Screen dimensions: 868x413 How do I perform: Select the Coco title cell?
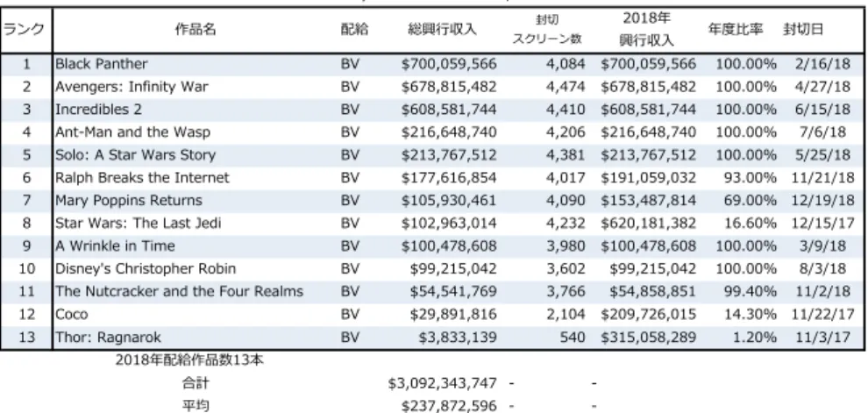click(71, 315)
